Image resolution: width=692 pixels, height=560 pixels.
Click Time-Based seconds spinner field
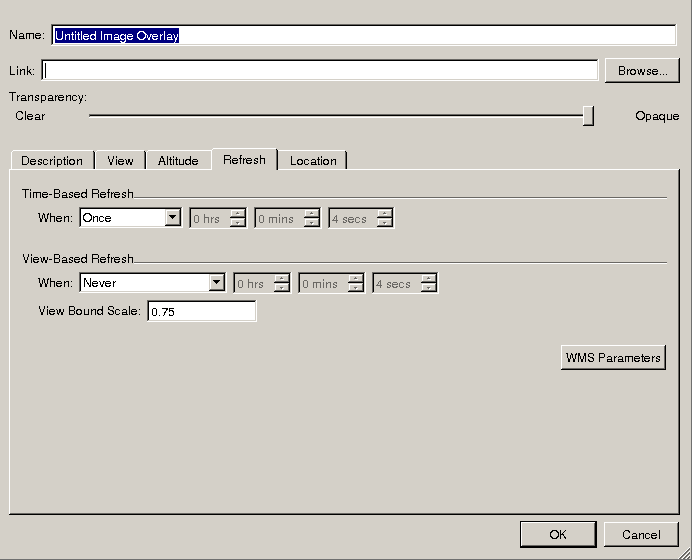point(353,219)
